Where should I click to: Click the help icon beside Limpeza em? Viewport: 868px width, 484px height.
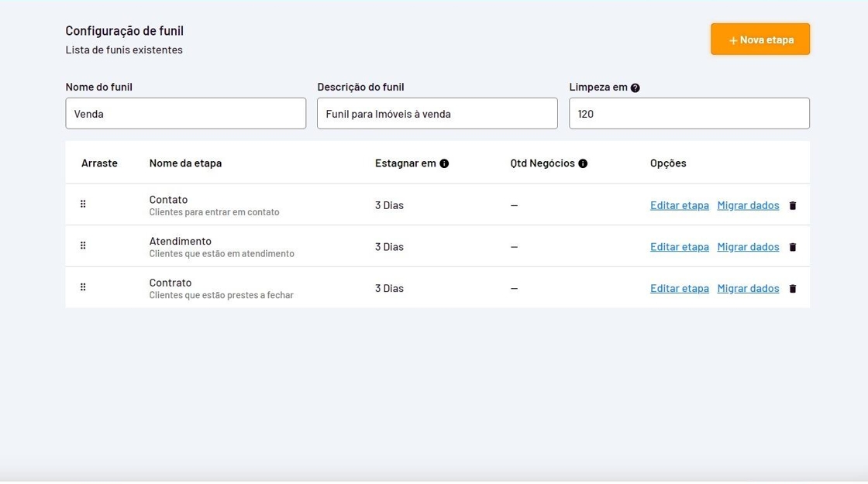tap(635, 88)
